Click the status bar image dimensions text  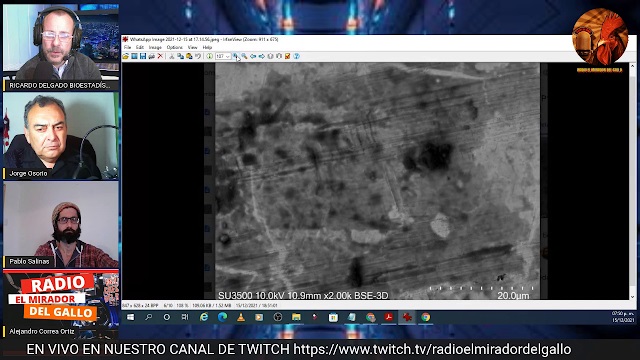(x=140, y=305)
